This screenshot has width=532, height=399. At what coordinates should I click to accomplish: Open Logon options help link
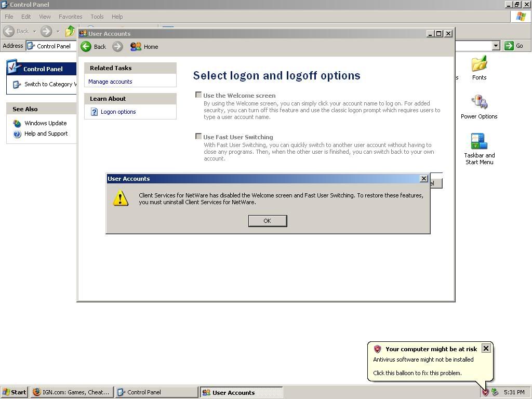click(118, 112)
